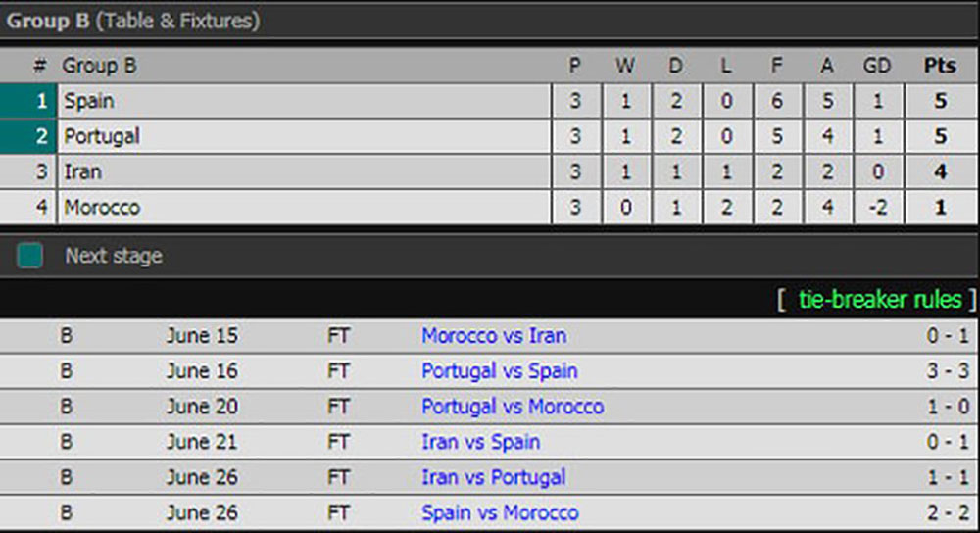Open the tie-breaker rules link
Screen dimensions: 980x533
pos(880,300)
